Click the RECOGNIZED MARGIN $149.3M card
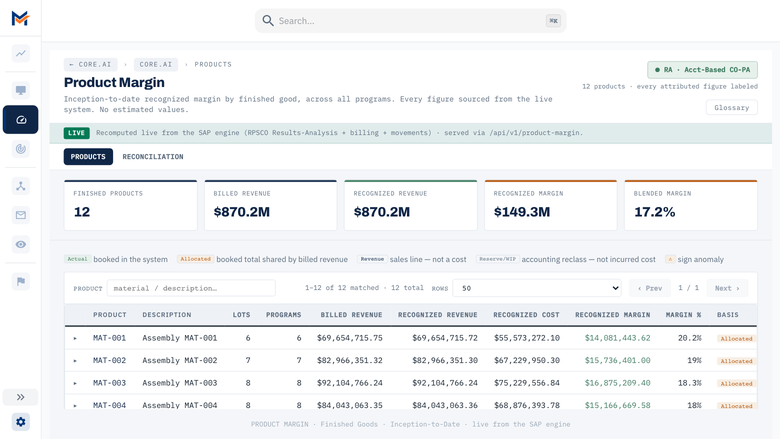Screen dimensions: 780x439 tap(551, 205)
